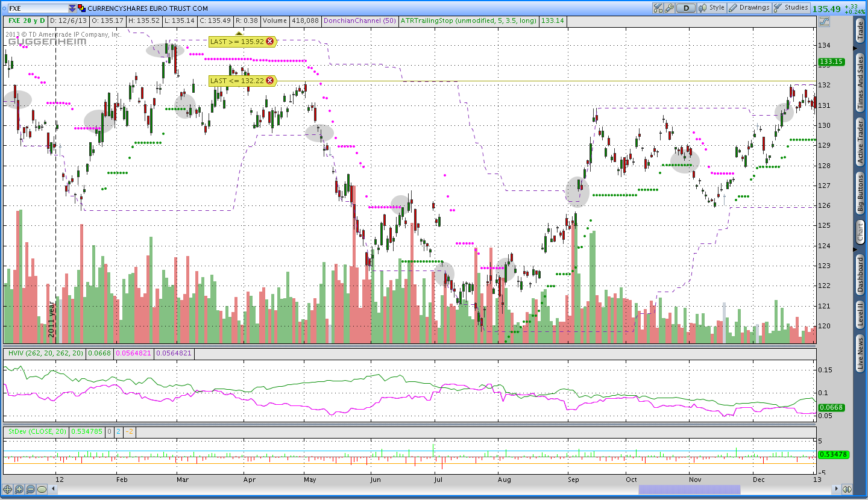This screenshot has height=500, width=868.
Task: Select the Chart side tab
Action: 860,231
